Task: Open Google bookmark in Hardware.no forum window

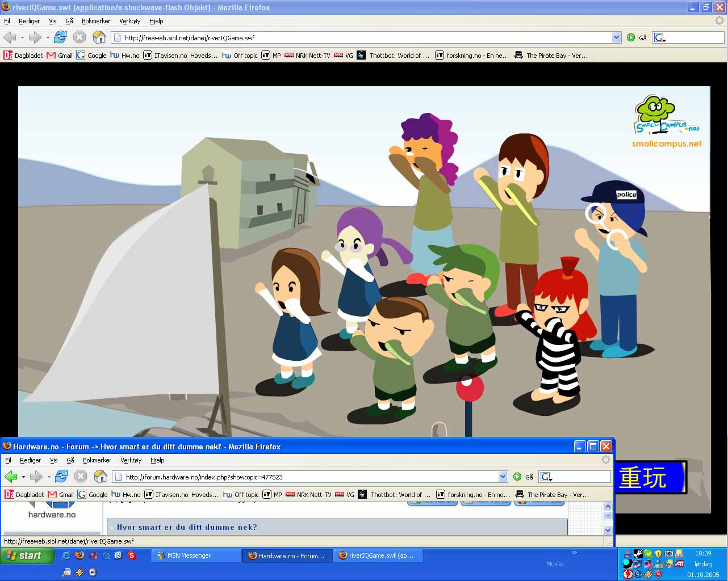Action: 93,494
